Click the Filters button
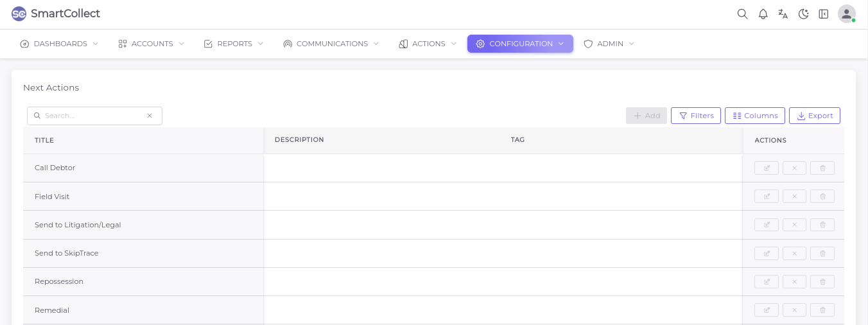The height and width of the screenshot is (325, 868). click(695, 116)
